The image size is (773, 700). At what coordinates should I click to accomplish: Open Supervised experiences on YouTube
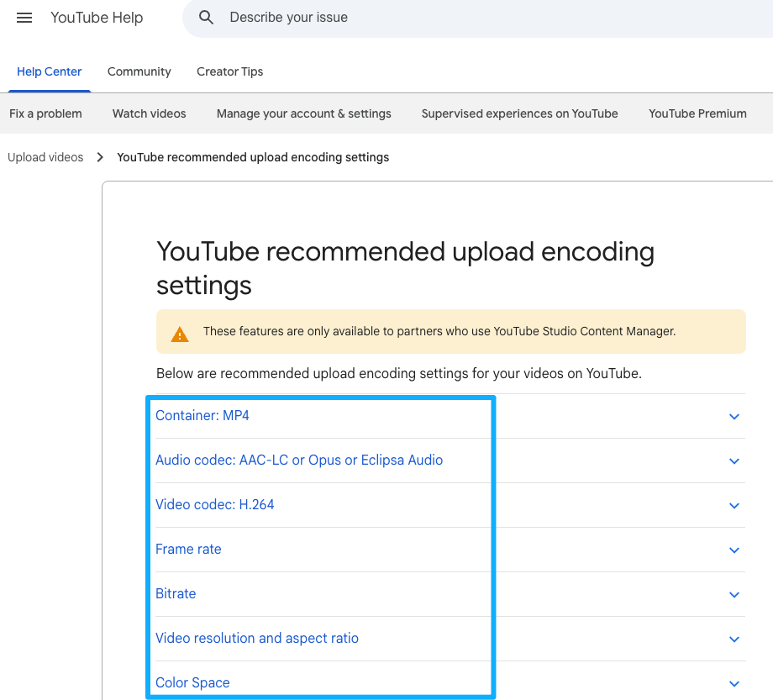point(519,114)
